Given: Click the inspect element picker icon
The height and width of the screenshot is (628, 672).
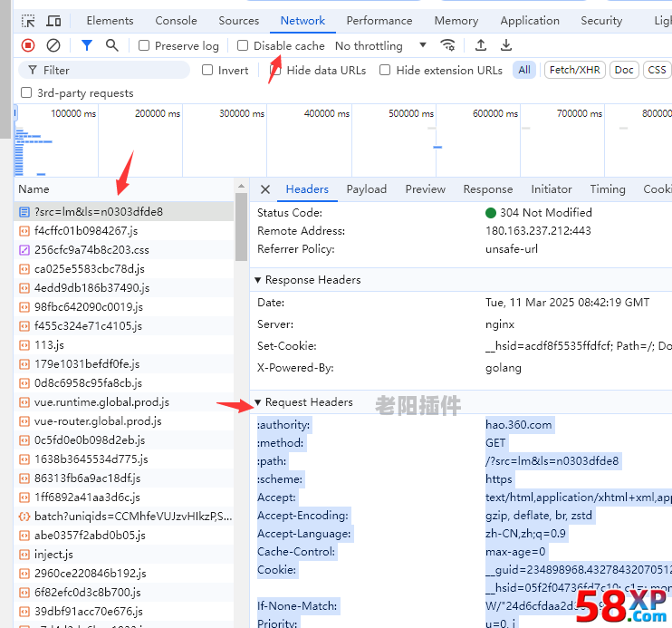Looking at the screenshot, I should [28, 21].
